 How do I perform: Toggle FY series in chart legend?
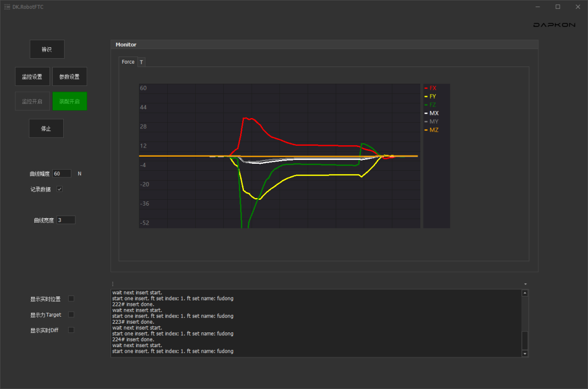pyautogui.click(x=431, y=96)
